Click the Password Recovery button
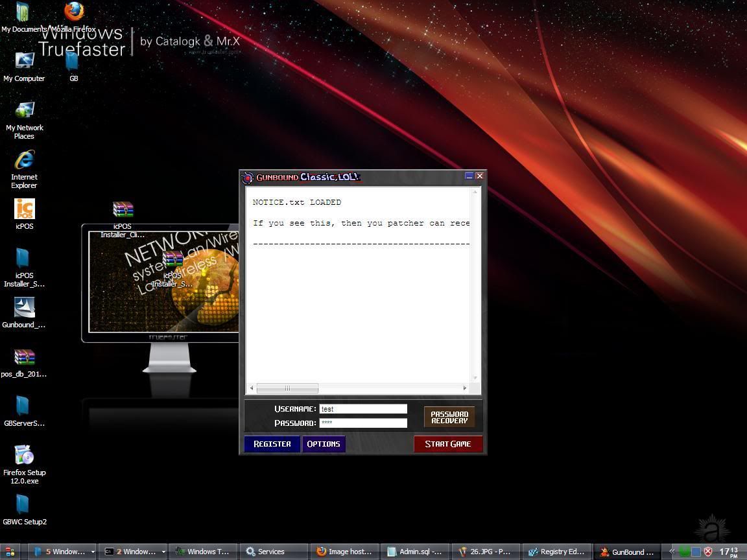Image resolution: width=747 pixels, height=560 pixels. pyautogui.click(x=449, y=417)
